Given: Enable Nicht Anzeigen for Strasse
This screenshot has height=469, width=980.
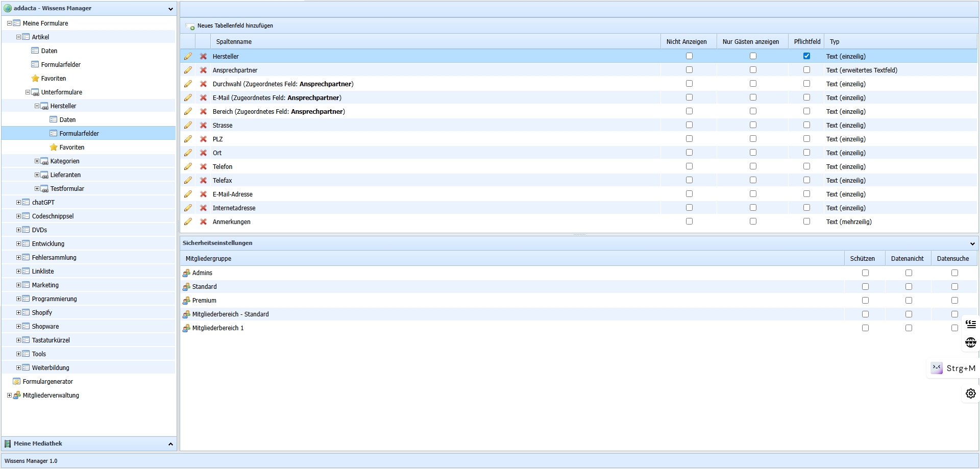Looking at the screenshot, I should click(689, 125).
